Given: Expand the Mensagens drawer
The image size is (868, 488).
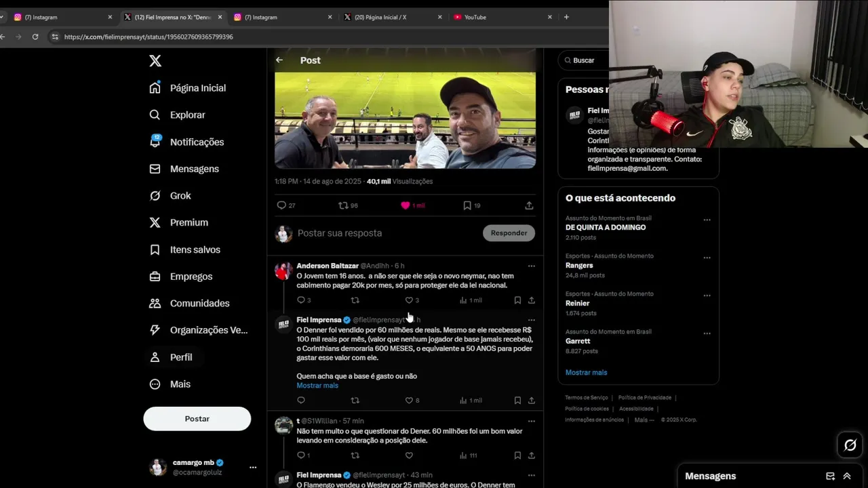Looking at the screenshot, I should 847,476.
